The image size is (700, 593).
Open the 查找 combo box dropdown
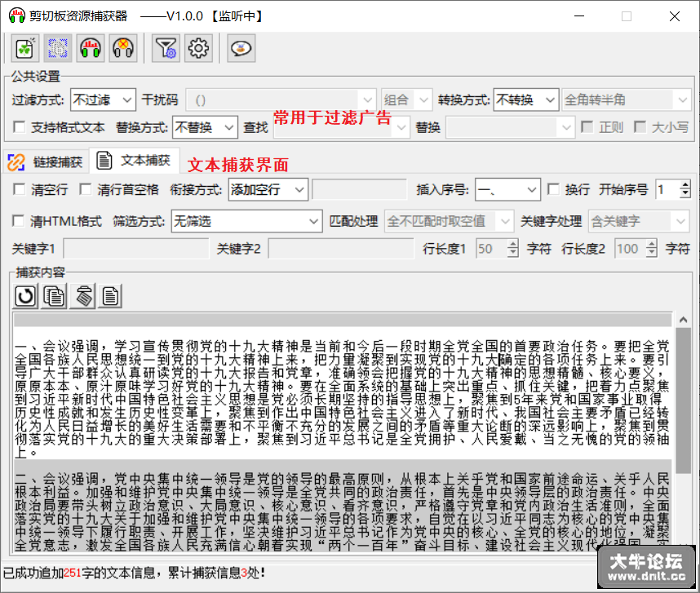point(401,127)
